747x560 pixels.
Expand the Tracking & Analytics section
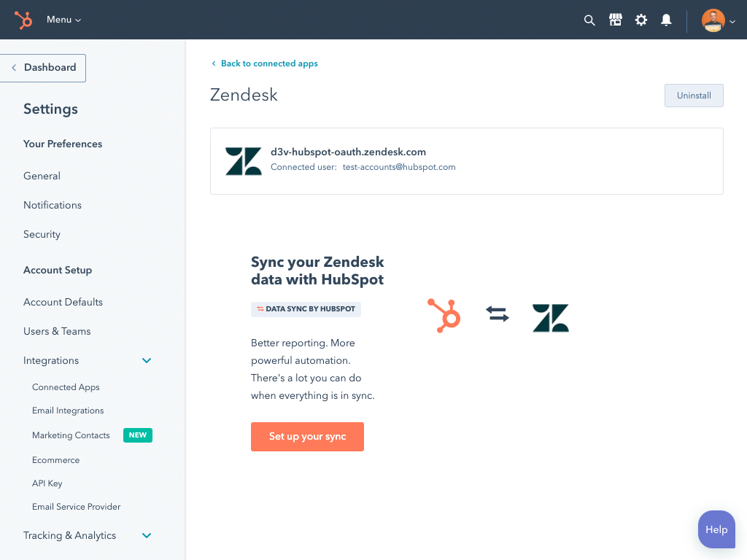[147, 535]
